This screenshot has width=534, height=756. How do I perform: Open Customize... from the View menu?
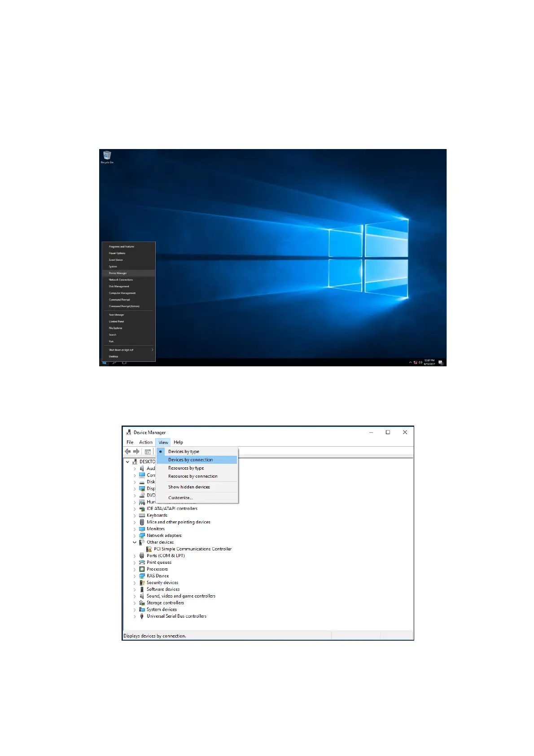[197, 498]
